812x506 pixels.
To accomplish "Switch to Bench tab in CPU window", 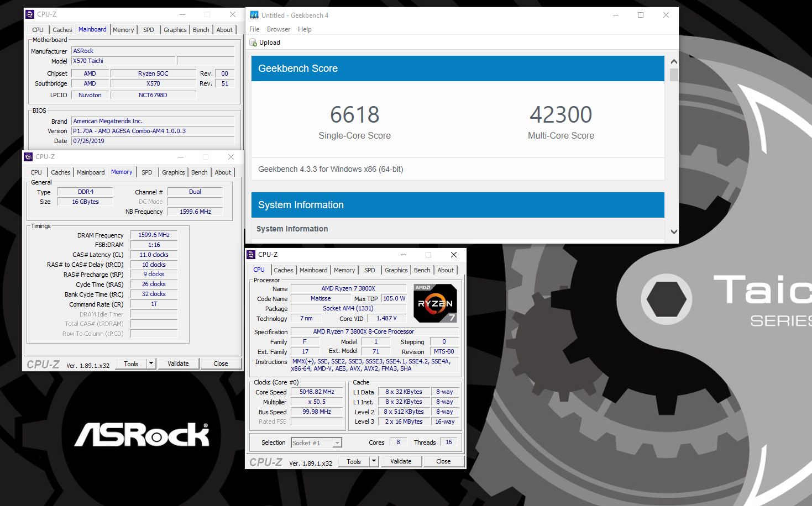I will (x=422, y=270).
